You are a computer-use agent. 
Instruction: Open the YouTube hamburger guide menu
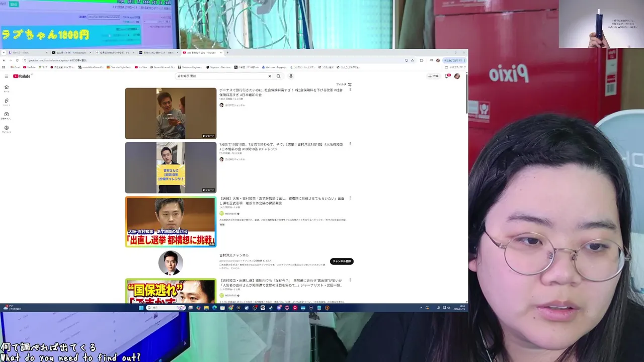[x=7, y=76]
